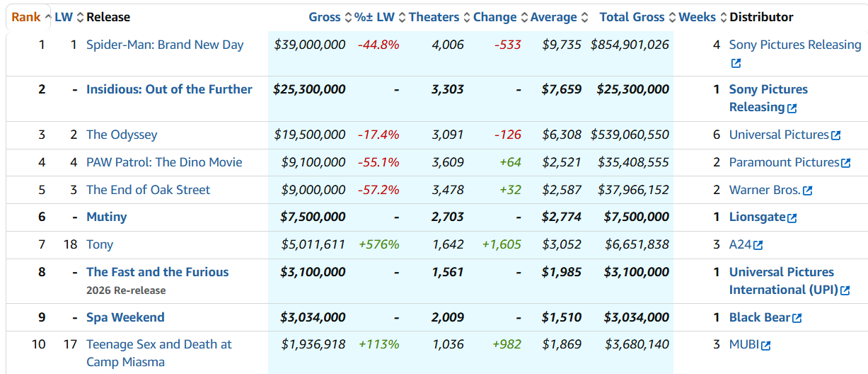The width and height of the screenshot is (868, 374).
Task: Click external link icon next to Lionsgate
Action: tap(792, 217)
